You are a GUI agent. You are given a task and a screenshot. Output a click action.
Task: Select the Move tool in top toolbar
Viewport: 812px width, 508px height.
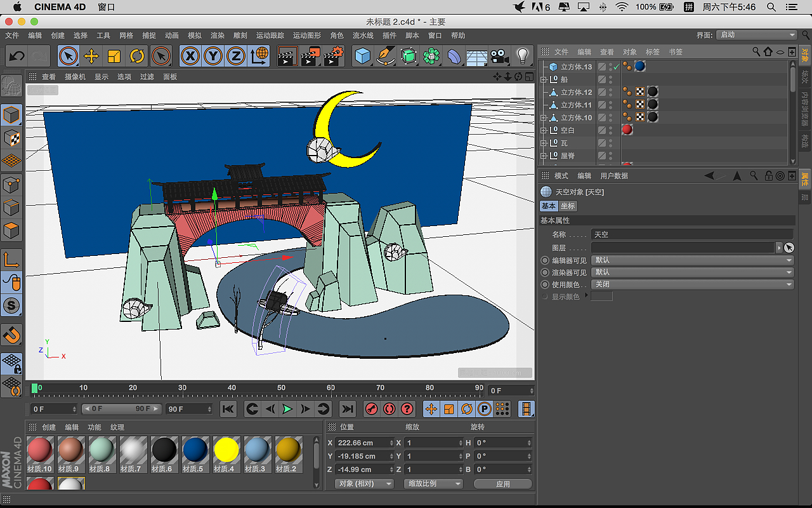[x=91, y=57]
